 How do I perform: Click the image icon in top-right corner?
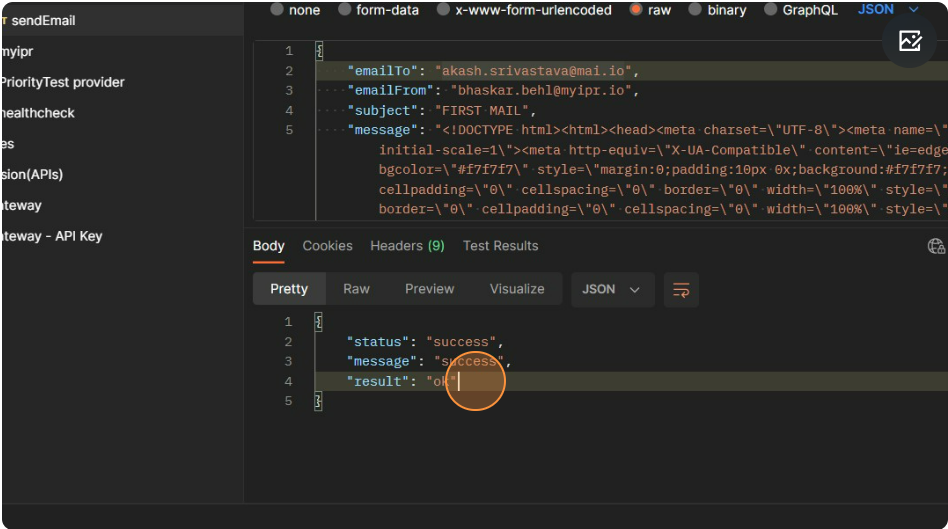909,41
